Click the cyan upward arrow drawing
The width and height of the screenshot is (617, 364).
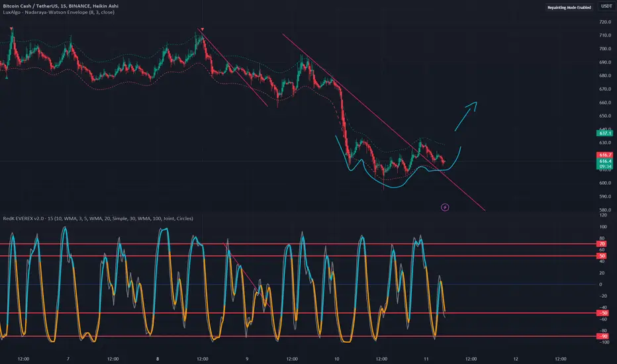(x=466, y=116)
